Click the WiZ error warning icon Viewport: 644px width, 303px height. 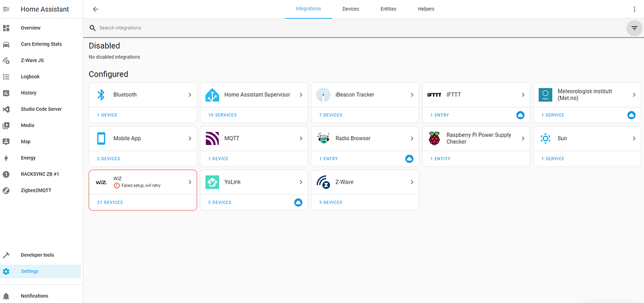[116, 185]
